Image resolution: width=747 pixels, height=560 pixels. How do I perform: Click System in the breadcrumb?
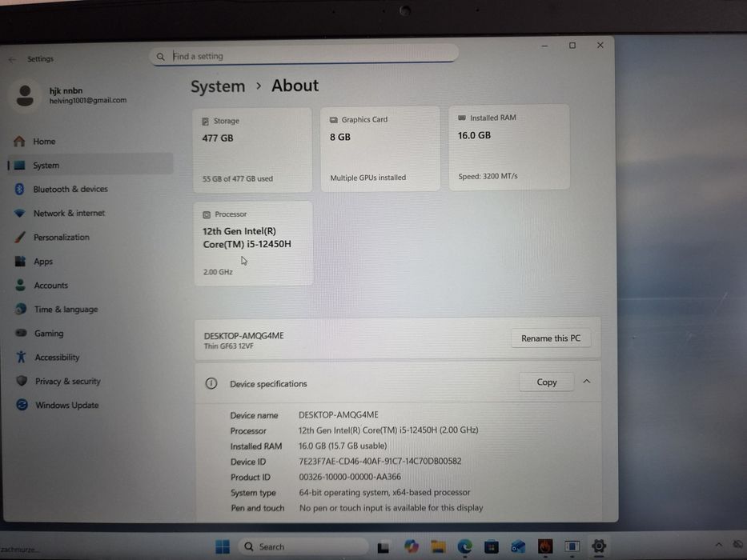click(x=218, y=86)
